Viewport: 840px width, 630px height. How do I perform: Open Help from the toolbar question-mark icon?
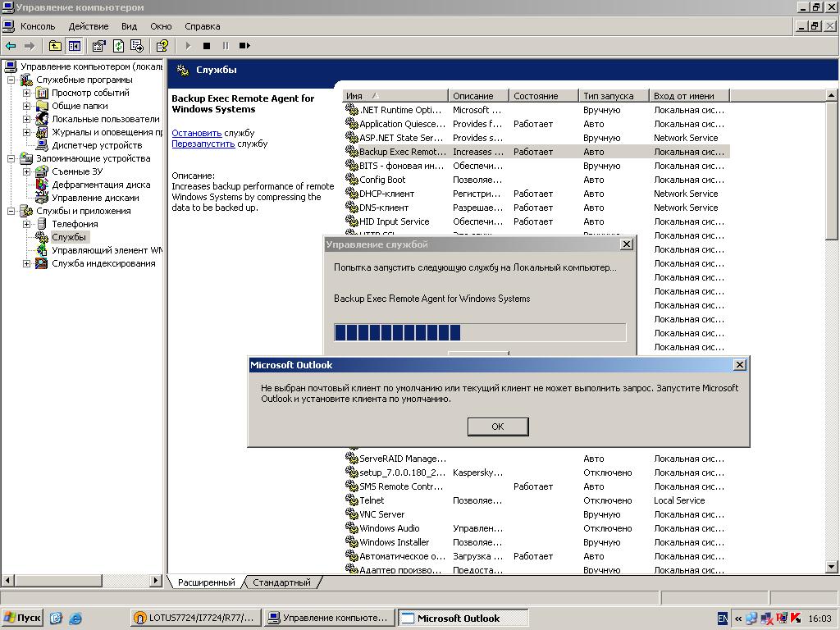pos(162,46)
